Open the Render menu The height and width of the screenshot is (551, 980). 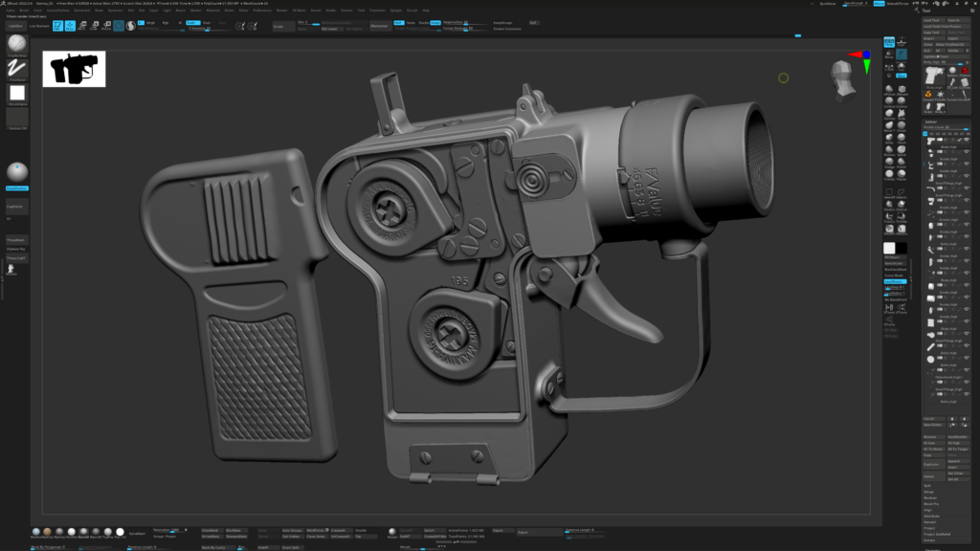click(281, 11)
